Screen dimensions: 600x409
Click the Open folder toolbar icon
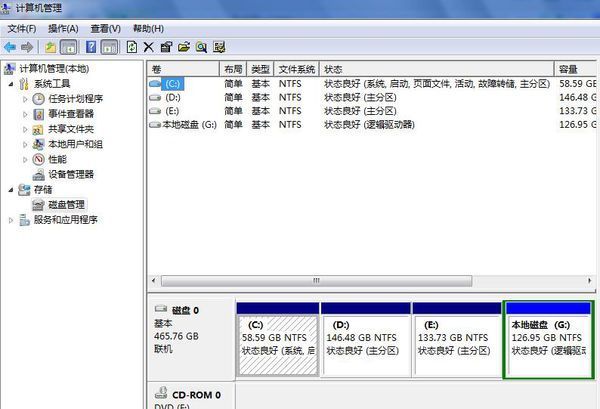click(x=184, y=47)
